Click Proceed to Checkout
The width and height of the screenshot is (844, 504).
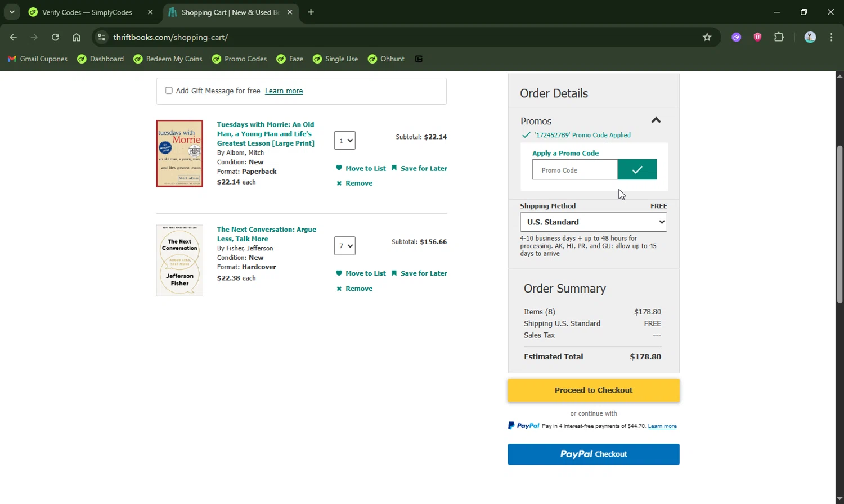pos(594,390)
